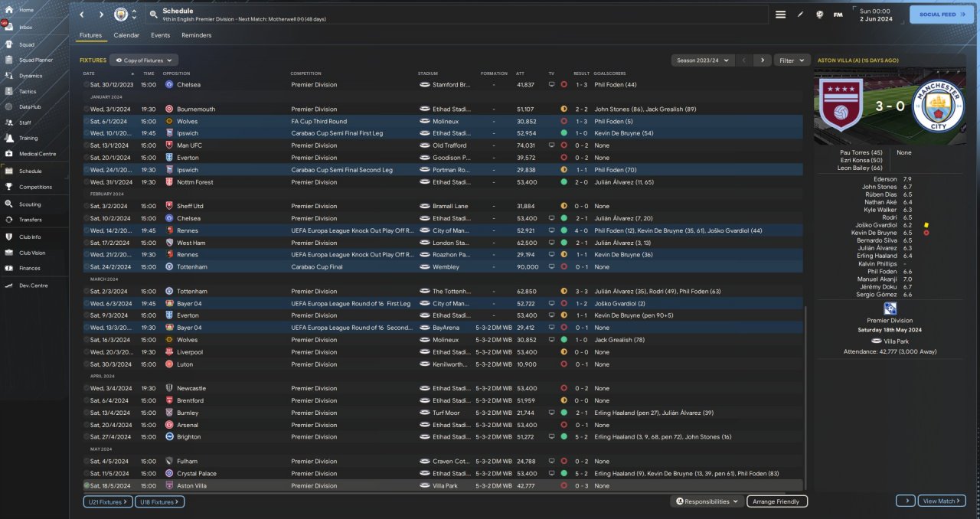
Task: Select the Crystal Palace row circle
Action: coord(87,474)
